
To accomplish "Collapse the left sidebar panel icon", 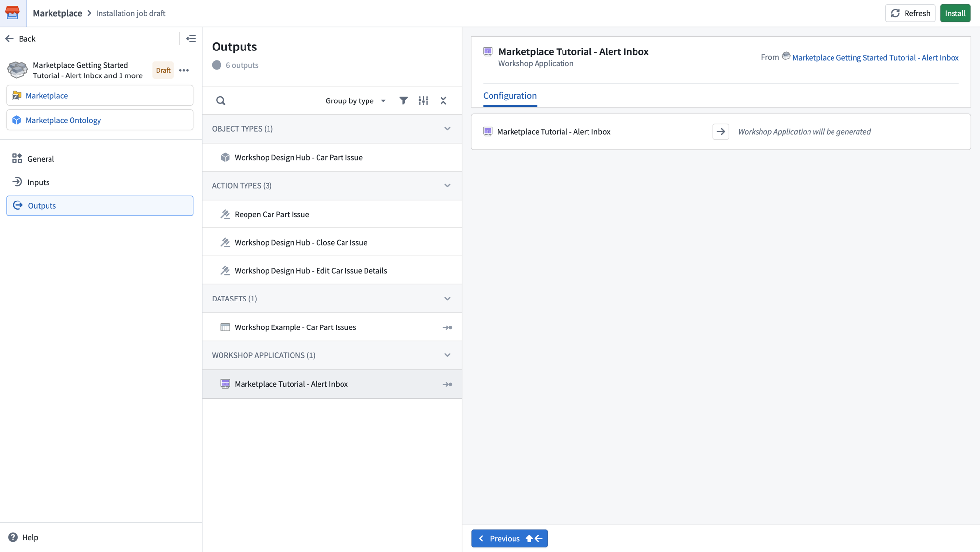I will click(191, 39).
